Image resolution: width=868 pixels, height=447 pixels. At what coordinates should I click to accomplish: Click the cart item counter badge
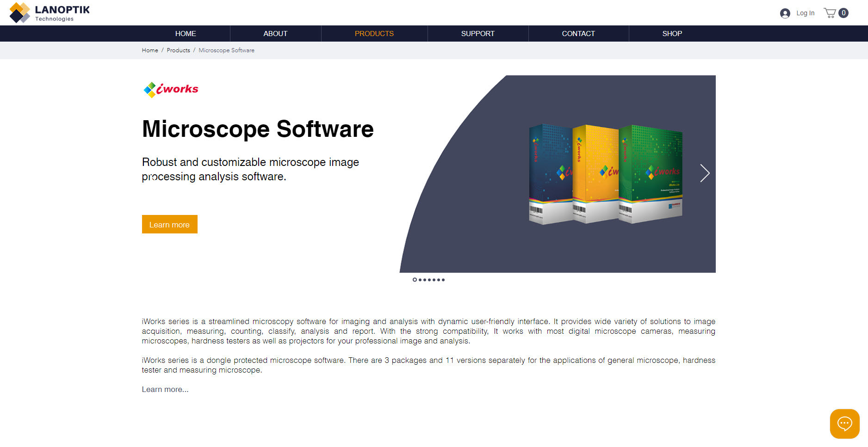tap(843, 13)
